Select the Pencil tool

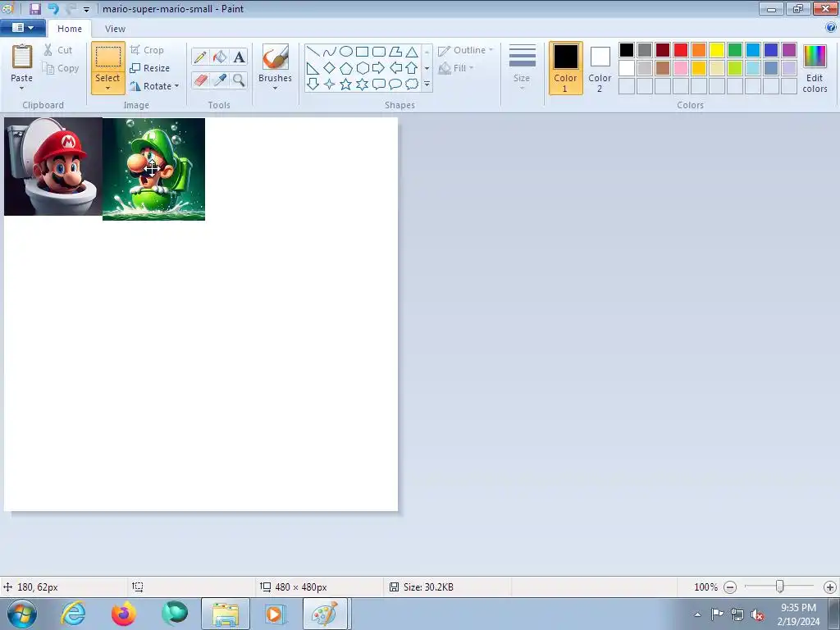[200, 57]
